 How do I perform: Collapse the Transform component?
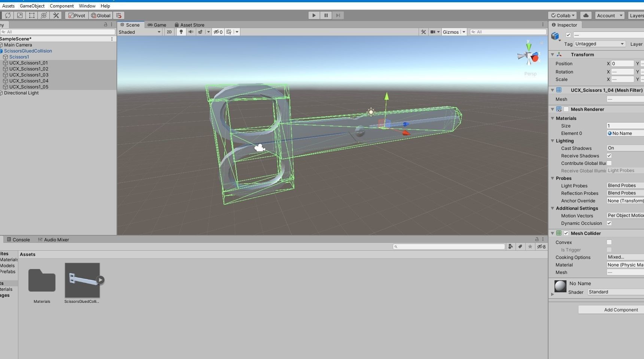tap(552, 55)
